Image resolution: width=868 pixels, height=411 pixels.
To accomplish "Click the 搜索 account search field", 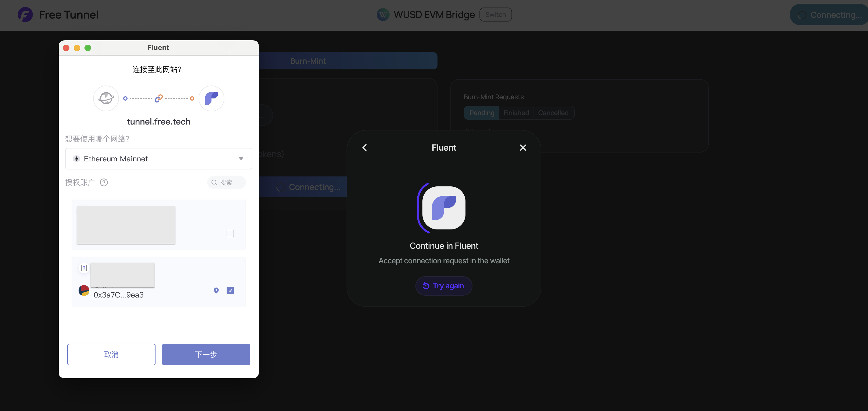I will click(x=226, y=182).
